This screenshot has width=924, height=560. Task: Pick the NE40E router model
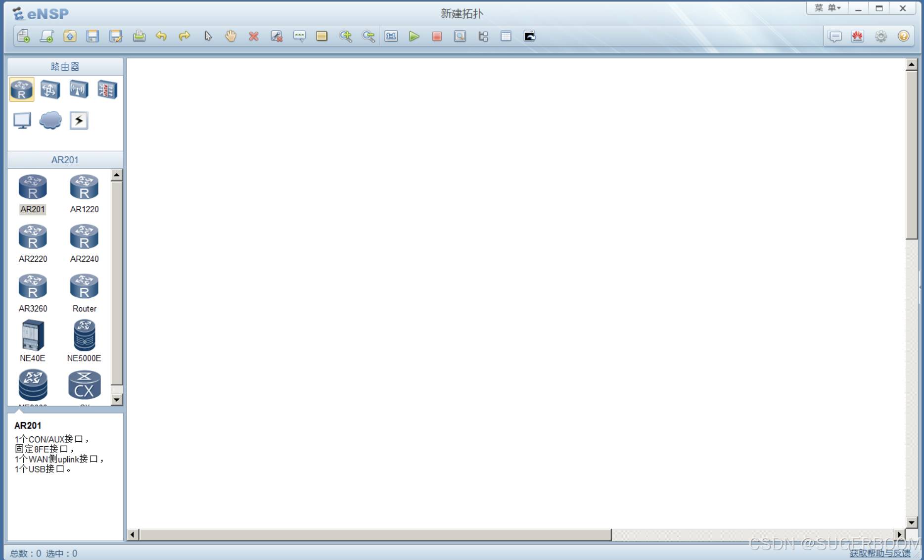pyautogui.click(x=33, y=341)
